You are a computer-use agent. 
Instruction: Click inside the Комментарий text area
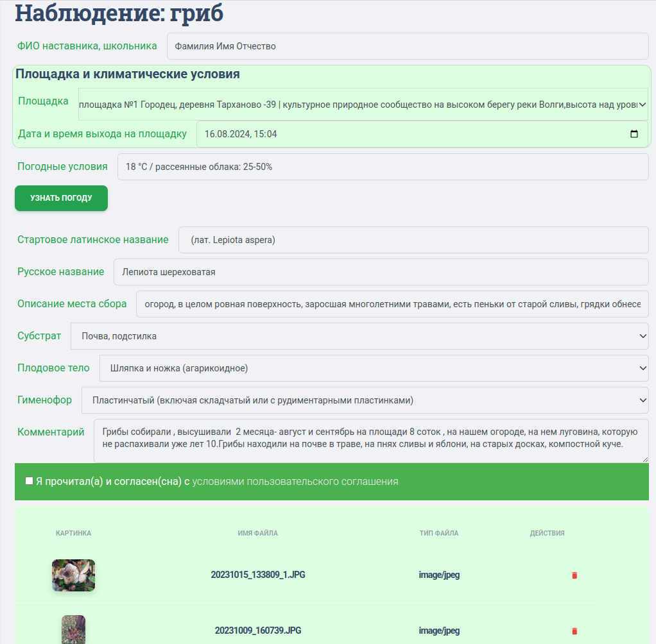tap(370, 440)
